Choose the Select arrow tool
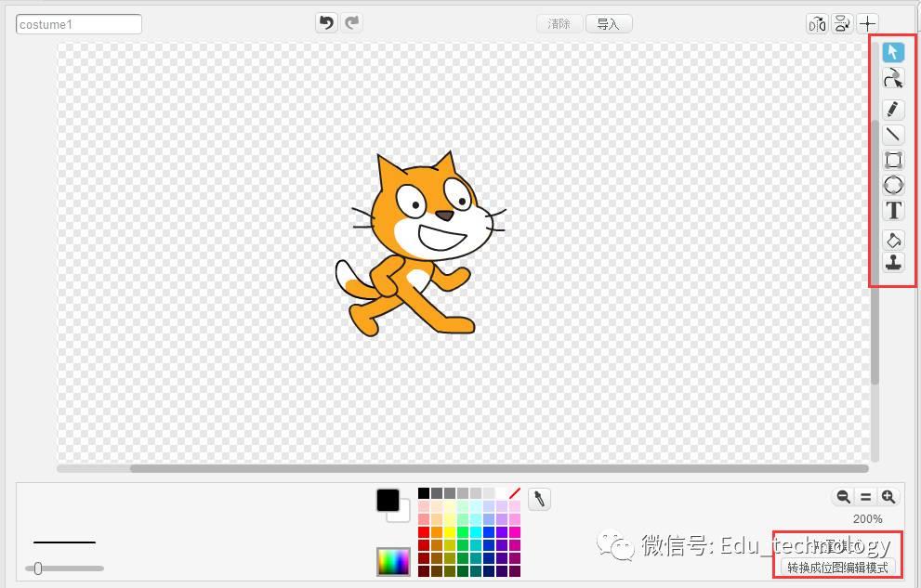Image resolution: width=921 pixels, height=588 pixels. click(x=893, y=52)
